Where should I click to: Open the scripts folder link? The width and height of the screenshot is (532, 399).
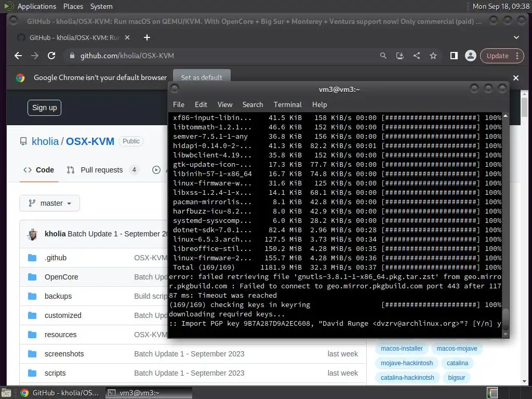click(x=55, y=373)
